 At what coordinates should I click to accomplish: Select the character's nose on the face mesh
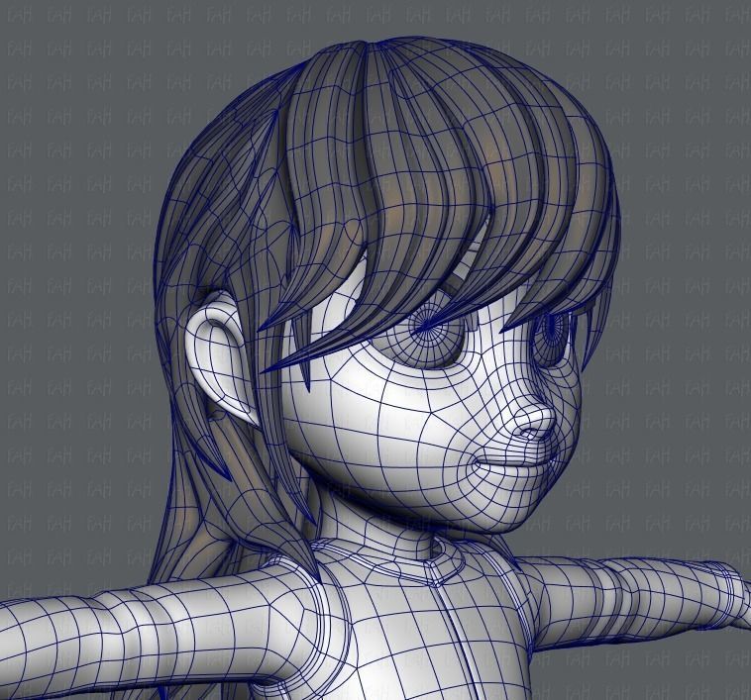click(534, 424)
